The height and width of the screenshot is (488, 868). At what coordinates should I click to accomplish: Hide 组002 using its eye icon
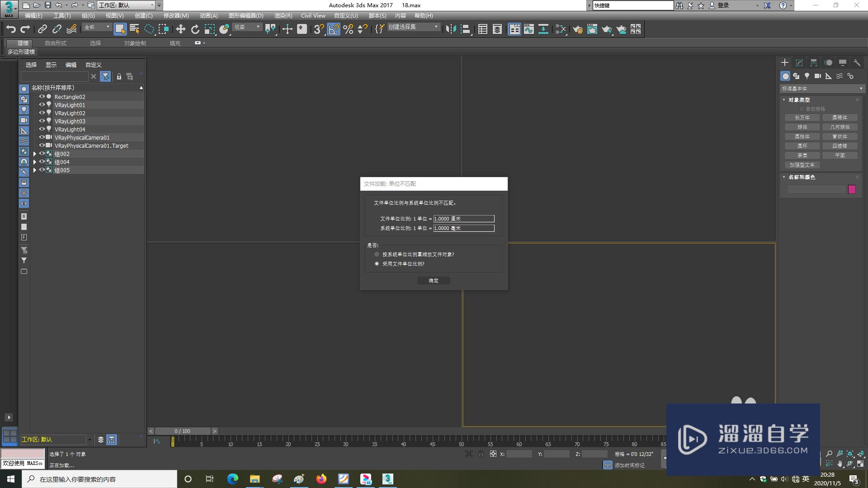42,154
